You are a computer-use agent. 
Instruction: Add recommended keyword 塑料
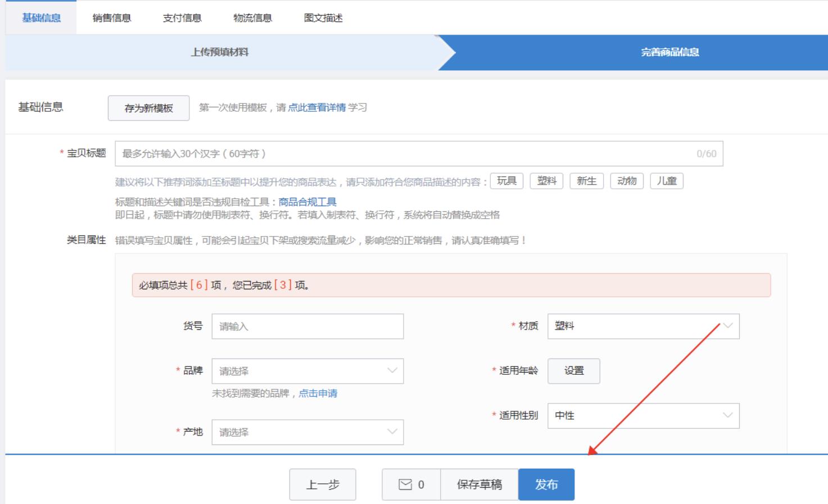(546, 181)
